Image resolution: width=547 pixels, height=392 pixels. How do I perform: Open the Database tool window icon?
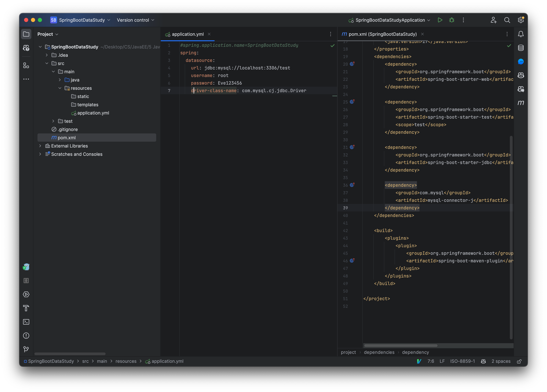[x=521, y=48]
